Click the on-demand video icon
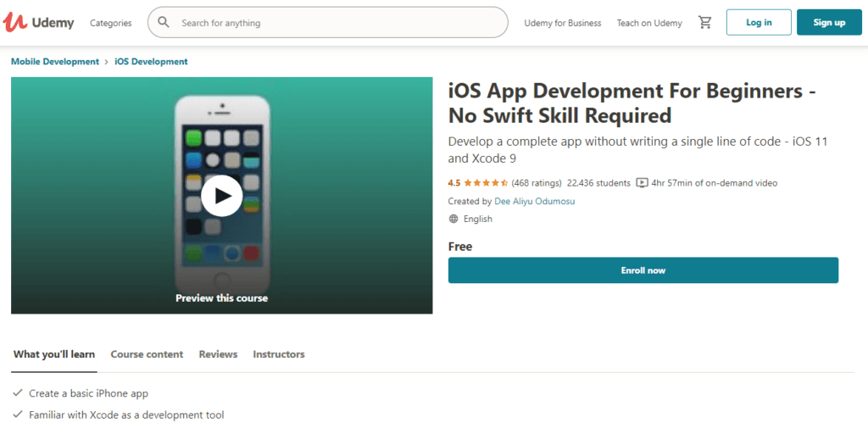This screenshot has height=423, width=868. [x=643, y=183]
